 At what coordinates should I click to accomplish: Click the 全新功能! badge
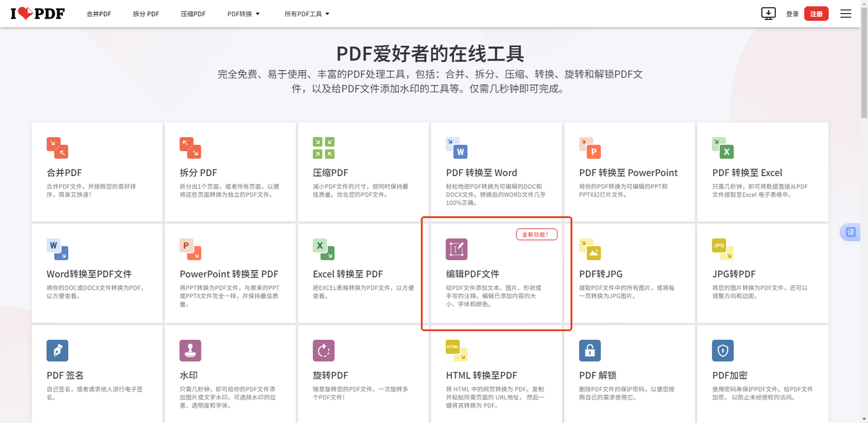pos(536,234)
